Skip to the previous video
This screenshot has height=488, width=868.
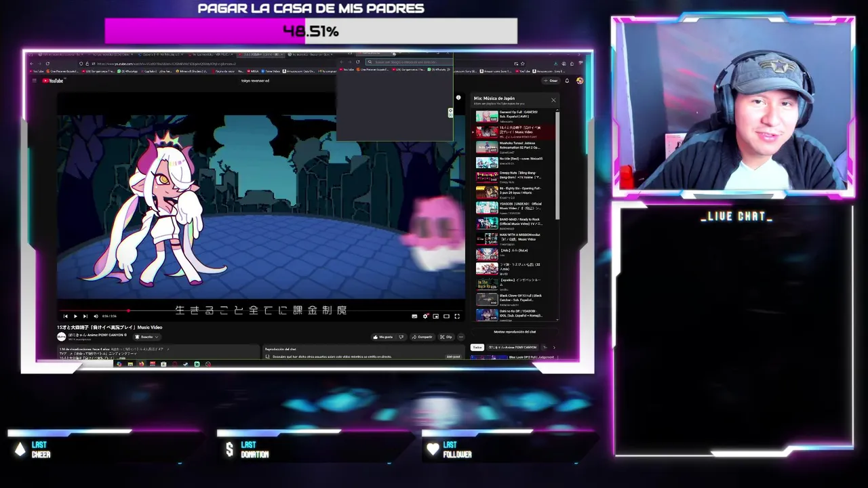pyautogui.click(x=65, y=317)
